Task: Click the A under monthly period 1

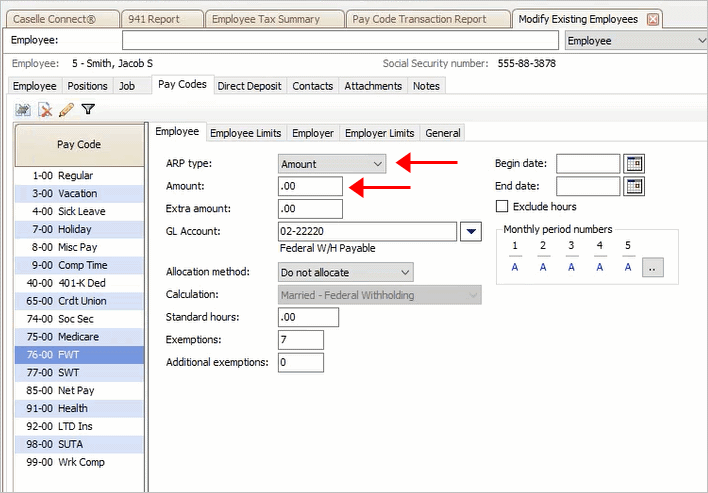Action: [x=515, y=267]
